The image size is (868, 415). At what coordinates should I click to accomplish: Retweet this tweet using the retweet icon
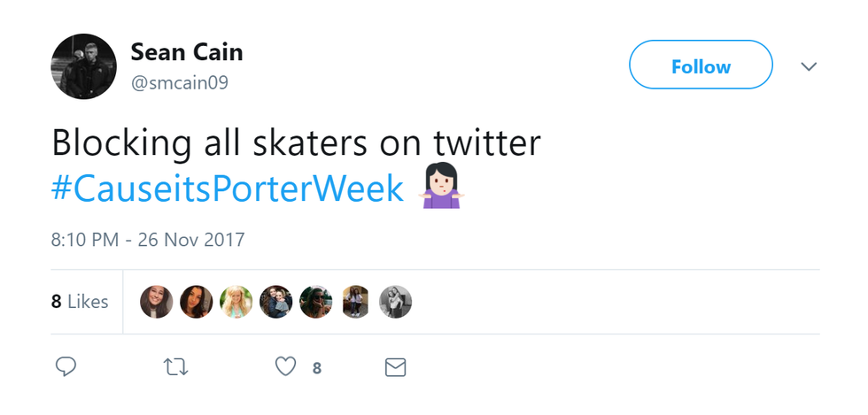(x=177, y=366)
